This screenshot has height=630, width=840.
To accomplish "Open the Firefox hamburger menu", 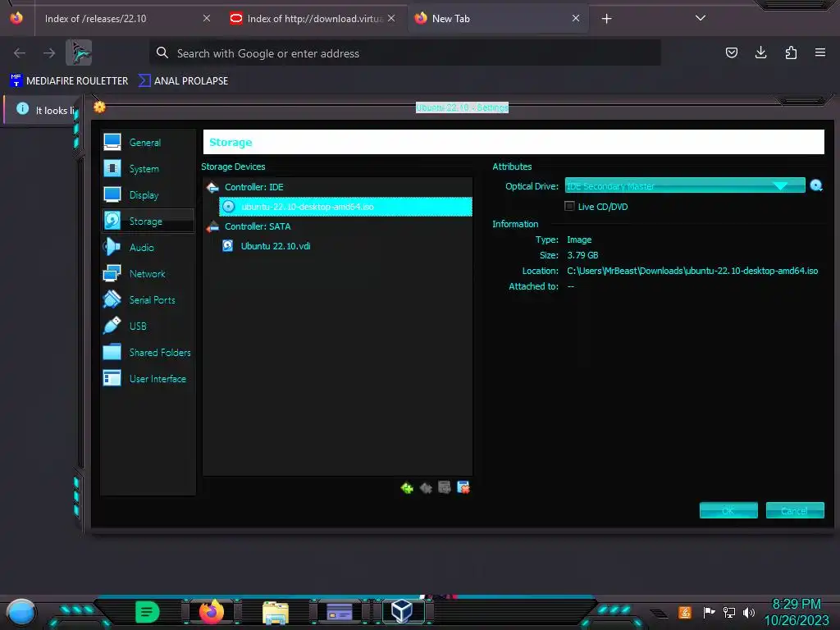I will [x=820, y=52].
